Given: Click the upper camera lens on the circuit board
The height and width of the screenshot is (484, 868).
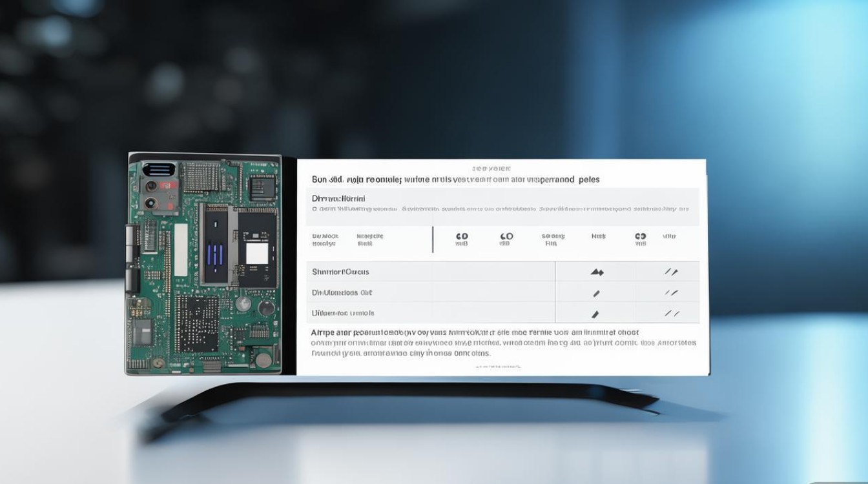Looking at the screenshot, I should (151, 187).
